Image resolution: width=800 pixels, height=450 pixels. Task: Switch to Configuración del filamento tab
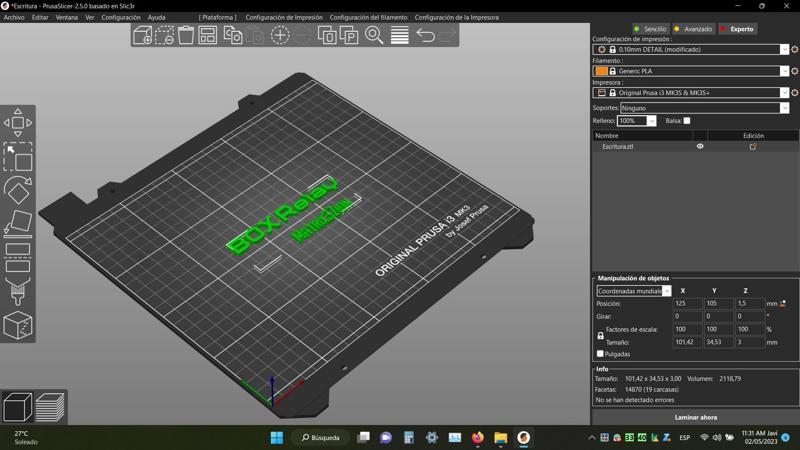(x=368, y=17)
